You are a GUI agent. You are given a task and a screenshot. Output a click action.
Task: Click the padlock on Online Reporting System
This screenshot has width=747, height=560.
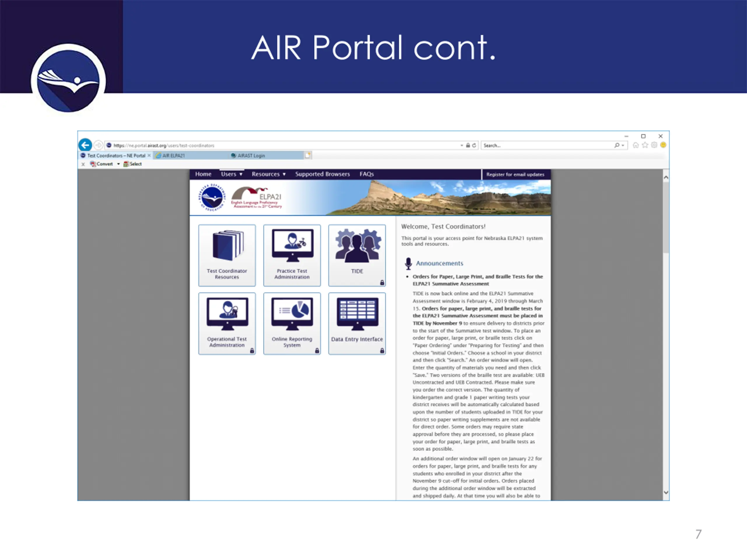(317, 351)
